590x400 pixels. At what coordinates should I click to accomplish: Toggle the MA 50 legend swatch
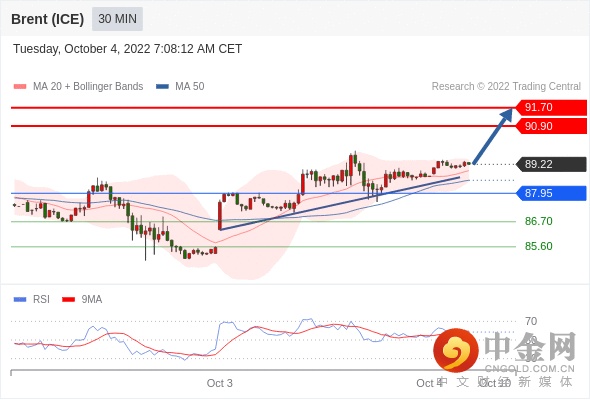click(x=162, y=87)
